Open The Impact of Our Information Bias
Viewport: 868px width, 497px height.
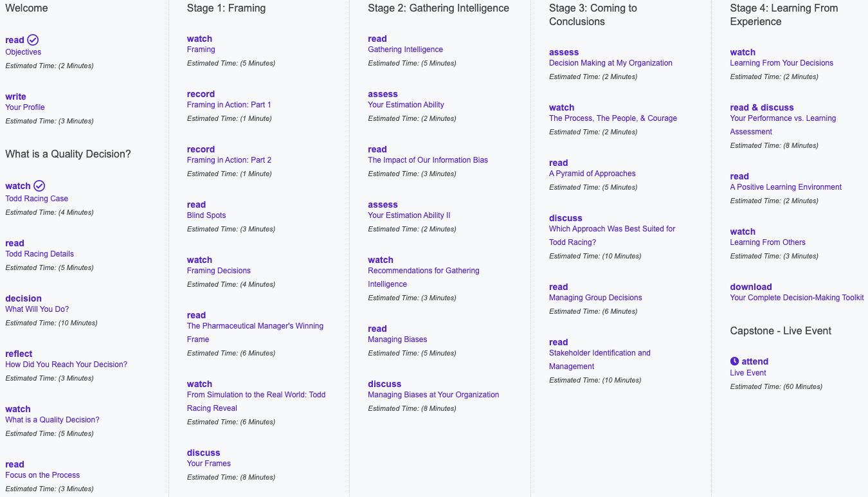point(428,160)
